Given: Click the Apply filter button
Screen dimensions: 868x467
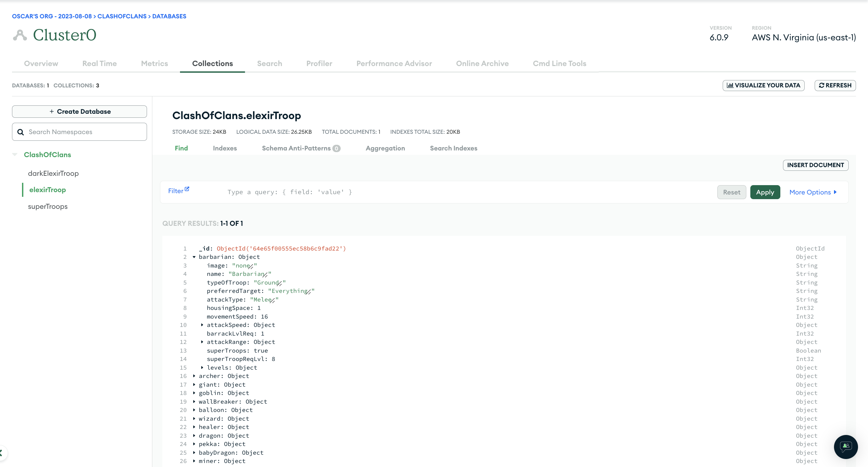Looking at the screenshot, I should coord(765,192).
